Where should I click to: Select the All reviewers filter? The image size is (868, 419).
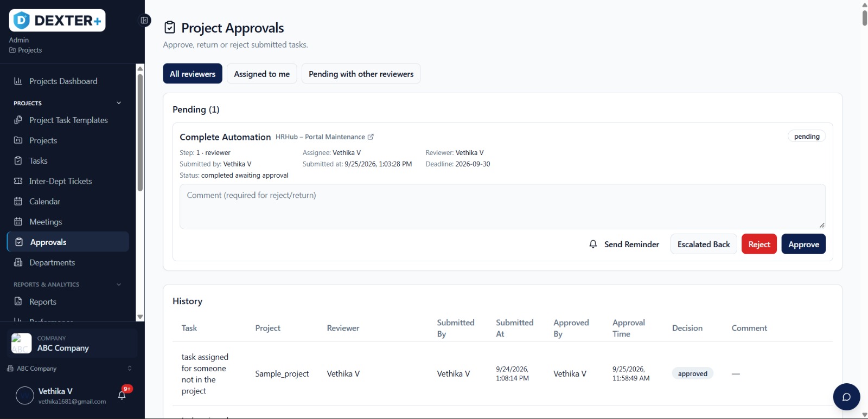[193, 74]
